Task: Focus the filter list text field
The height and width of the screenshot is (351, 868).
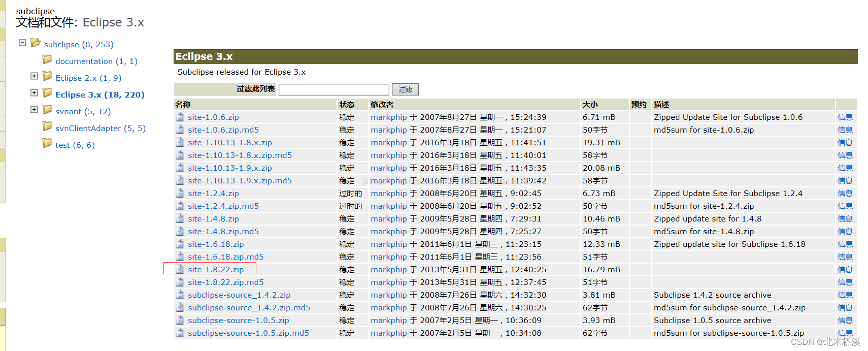Action: [334, 89]
